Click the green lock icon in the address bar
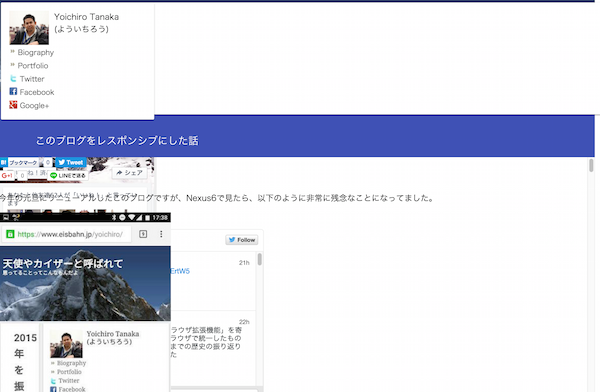Screen dimensions: 600x392 click(10, 234)
